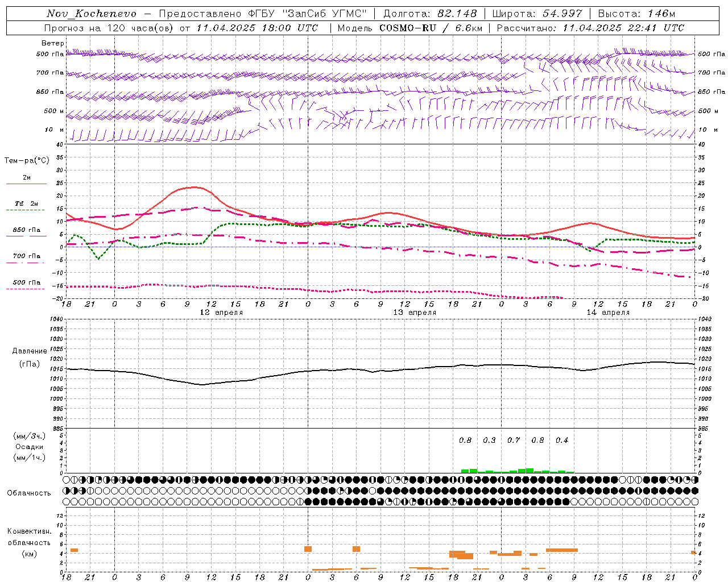Click the Ветер wind panel label
The image size is (728, 582).
53,43
